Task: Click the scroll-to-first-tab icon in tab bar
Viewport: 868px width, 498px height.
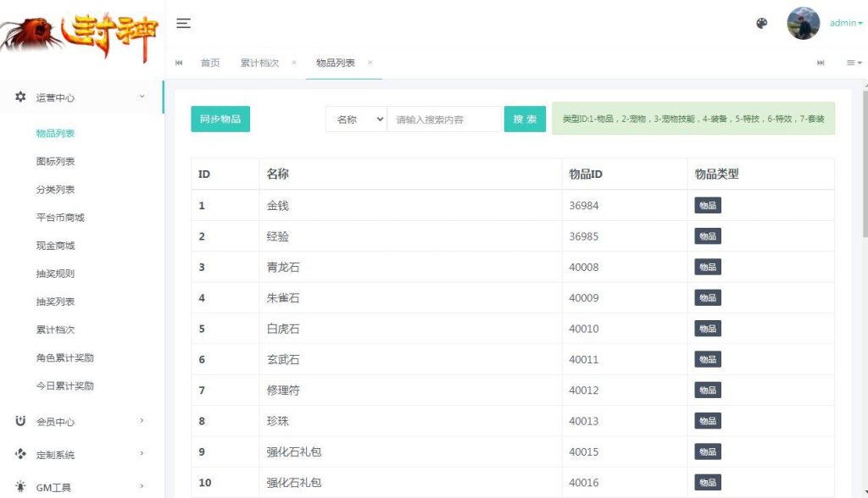Action: pos(179,63)
